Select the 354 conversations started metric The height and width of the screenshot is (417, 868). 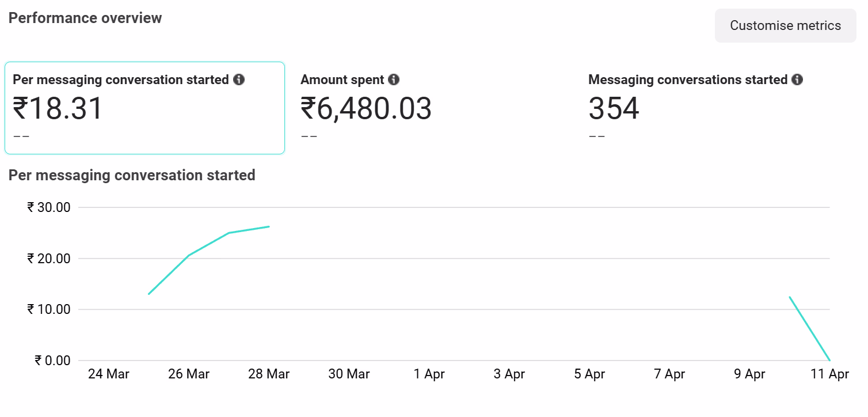coord(614,109)
